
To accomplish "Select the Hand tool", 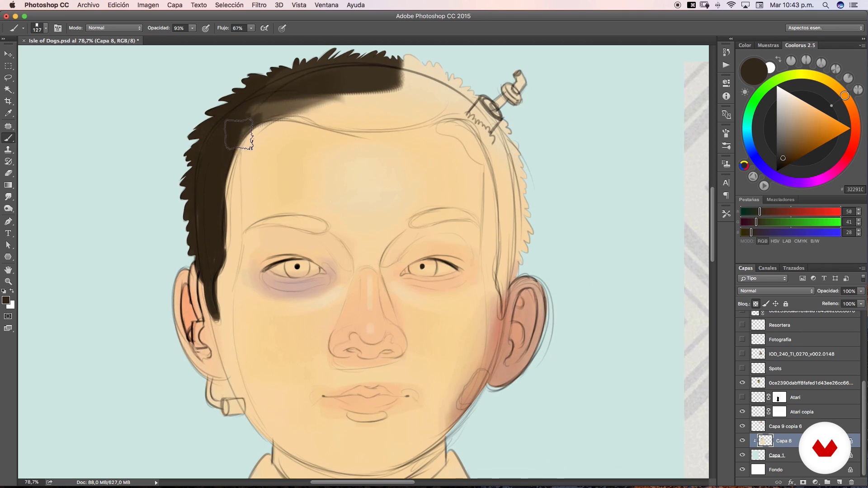I will tap(8, 270).
